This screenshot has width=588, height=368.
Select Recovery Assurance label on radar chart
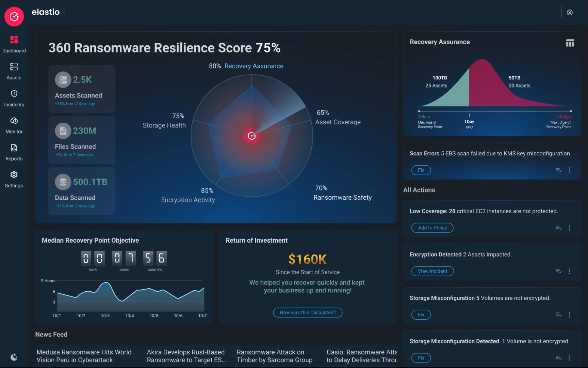point(254,66)
